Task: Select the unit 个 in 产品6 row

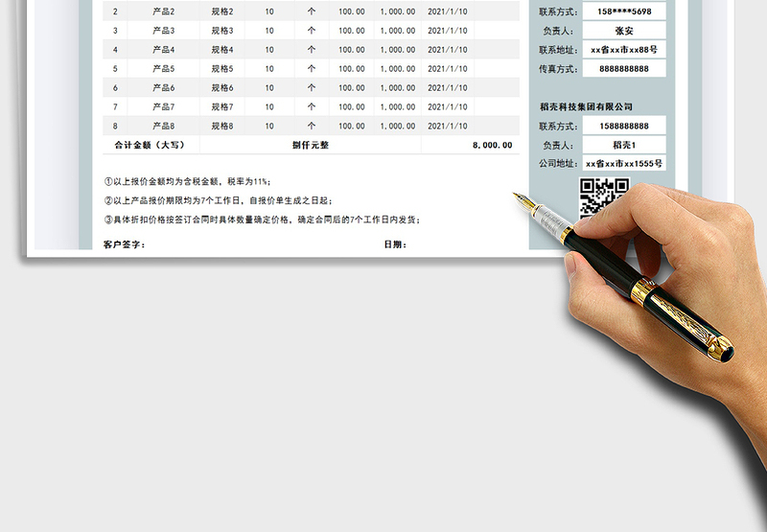Action: pyautogui.click(x=312, y=87)
